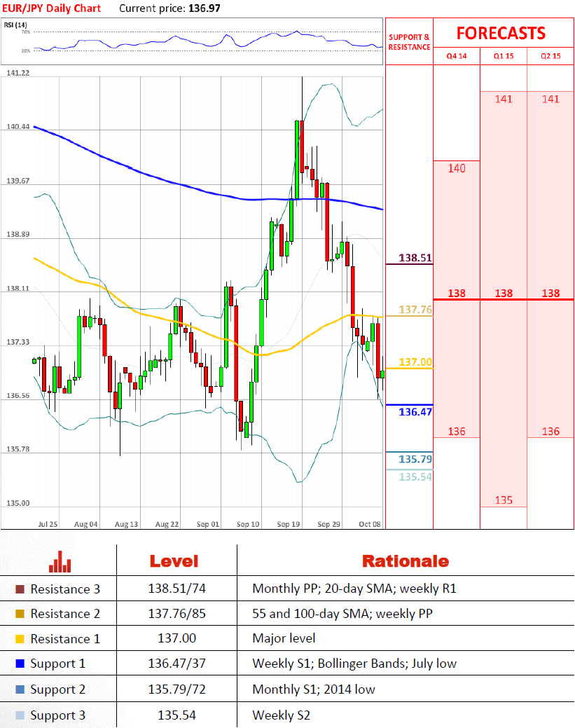Image resolution: width=575 pixels, height=728 pixels.
Task: Click the 'Major level' rationale cell
Action: pos(284,638)
